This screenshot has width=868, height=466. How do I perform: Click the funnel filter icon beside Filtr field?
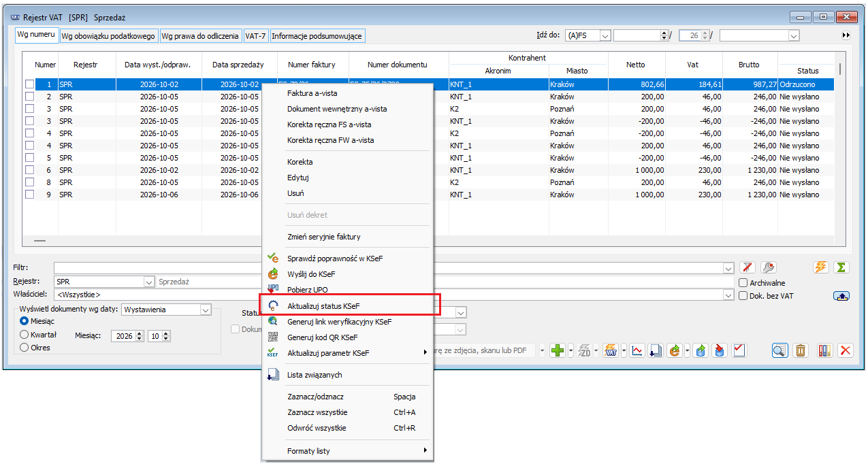tap(748, 268)
